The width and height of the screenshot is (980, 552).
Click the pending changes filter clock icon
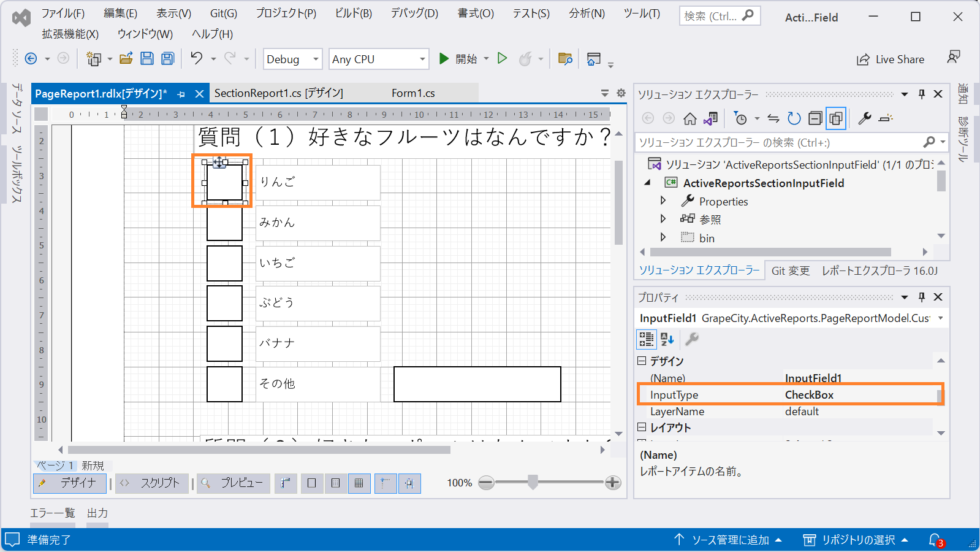click(740, 118)
